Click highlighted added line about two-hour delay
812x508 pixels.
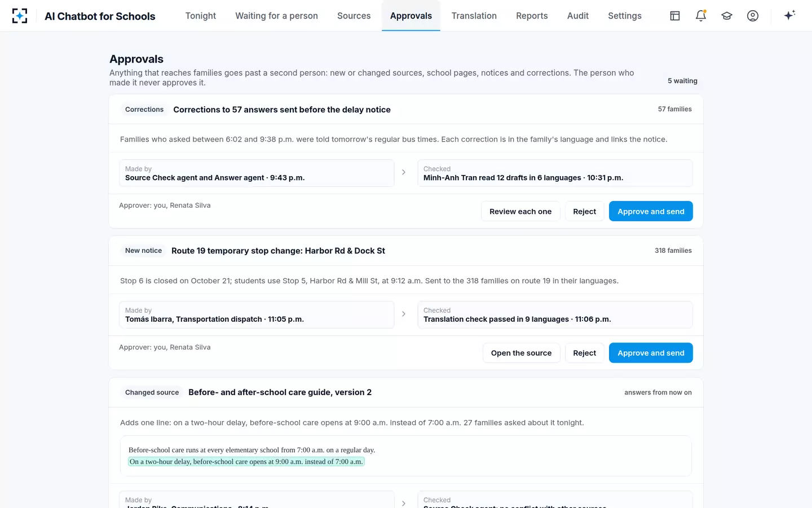tap(246, 462)
